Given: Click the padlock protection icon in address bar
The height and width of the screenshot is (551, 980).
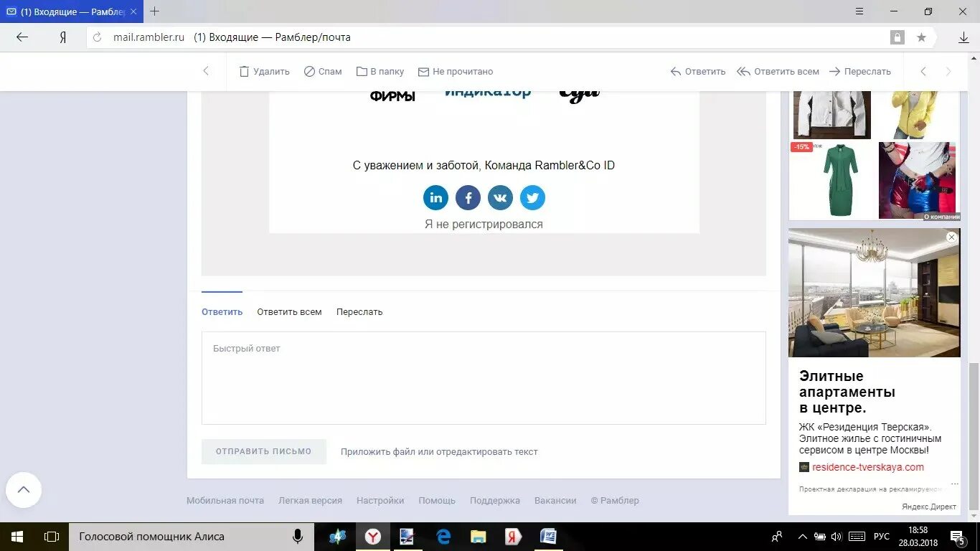Looking at the screenshot, I should pyautogui.click(x=897, y=37).
